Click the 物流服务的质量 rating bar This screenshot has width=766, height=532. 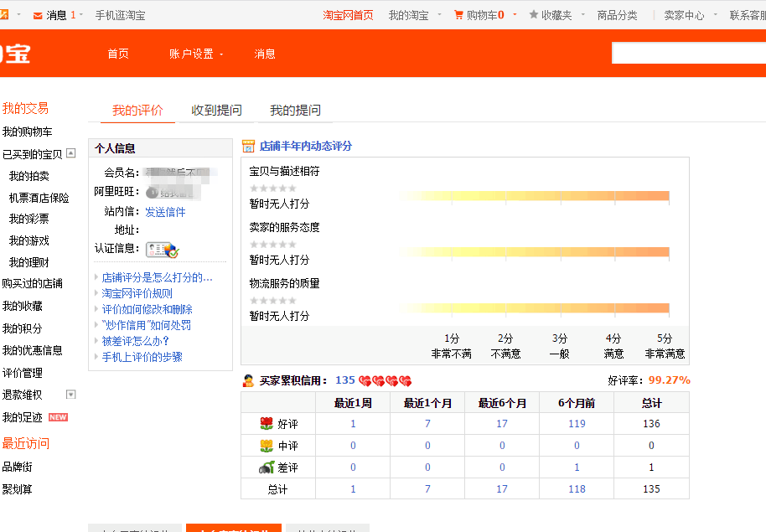click(x=534, y=308)
